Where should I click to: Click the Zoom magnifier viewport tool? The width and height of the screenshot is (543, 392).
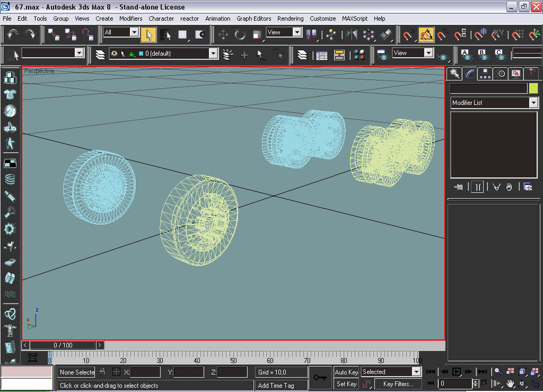pos(498,372)
